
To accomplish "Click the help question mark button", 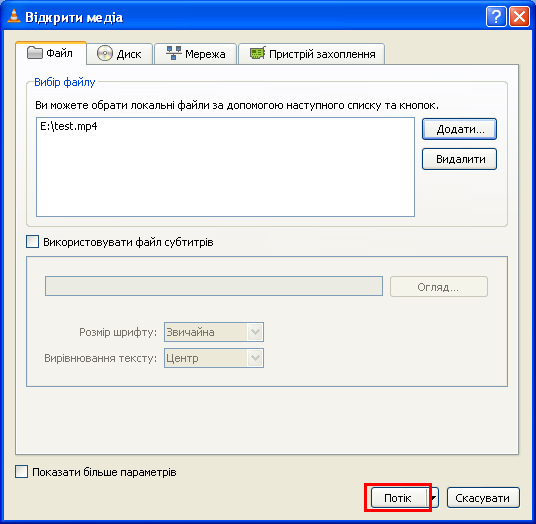I will pos(496,17).
